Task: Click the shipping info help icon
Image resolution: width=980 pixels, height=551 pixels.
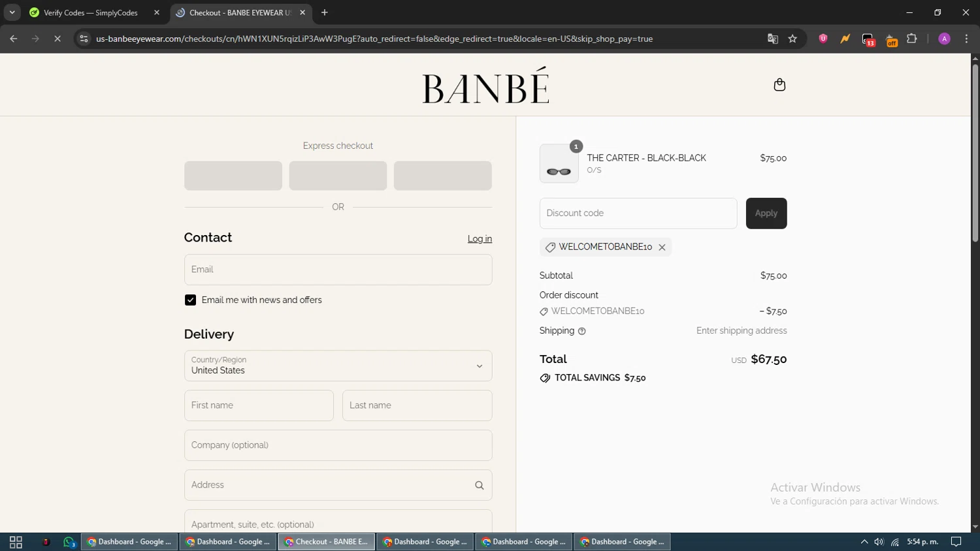Action: tap(582, 332)
